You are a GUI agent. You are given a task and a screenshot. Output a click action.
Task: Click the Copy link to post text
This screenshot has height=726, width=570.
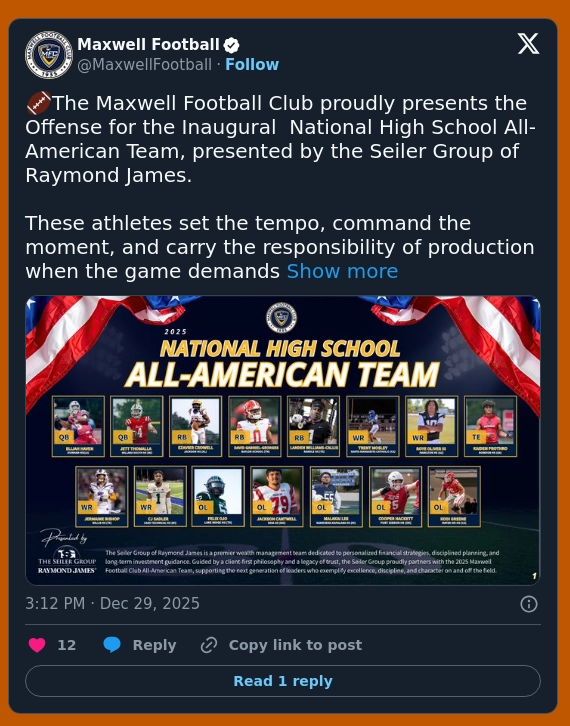(295, 645)
